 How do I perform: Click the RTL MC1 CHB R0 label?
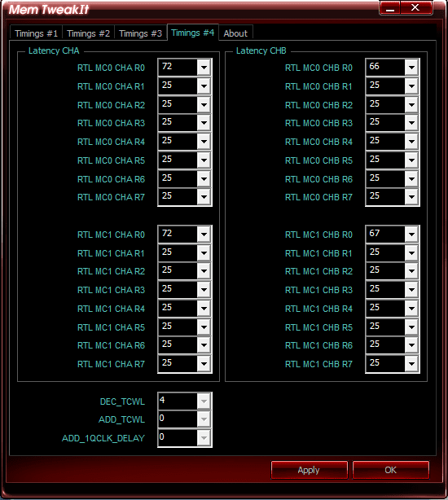click(318, 235)
